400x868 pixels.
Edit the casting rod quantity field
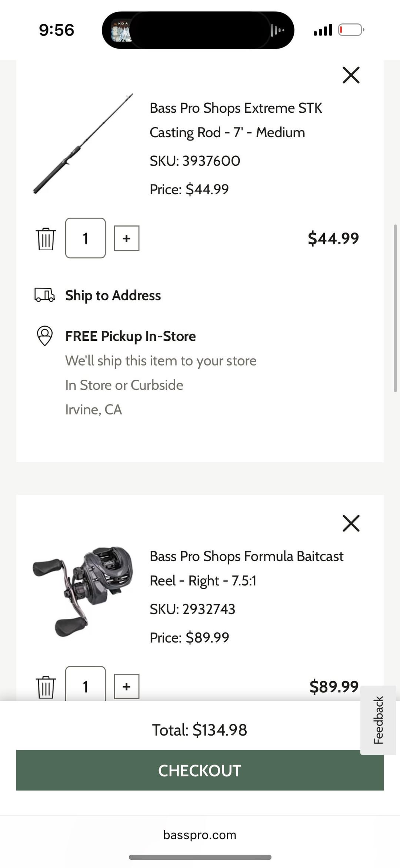86,238
